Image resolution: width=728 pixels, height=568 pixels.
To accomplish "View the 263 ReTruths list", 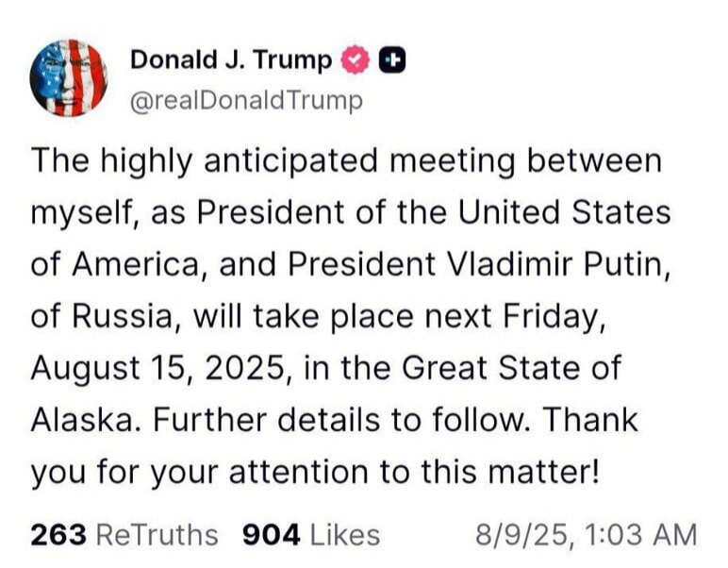I will (x=124, y=535).
